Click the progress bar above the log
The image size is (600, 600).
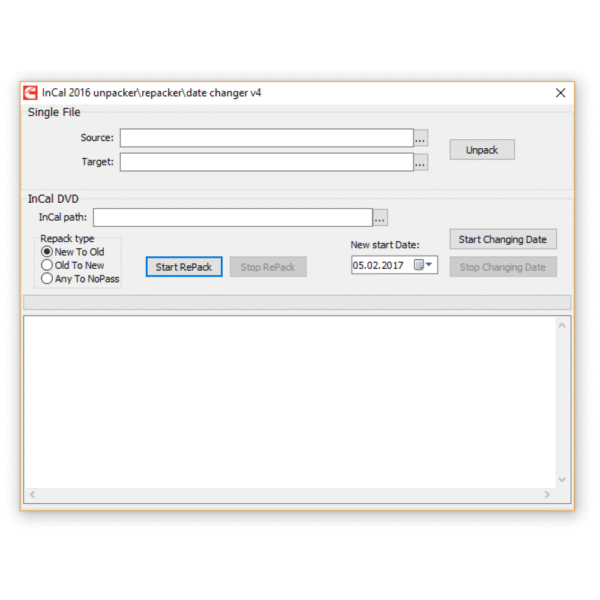pos(297,302)
